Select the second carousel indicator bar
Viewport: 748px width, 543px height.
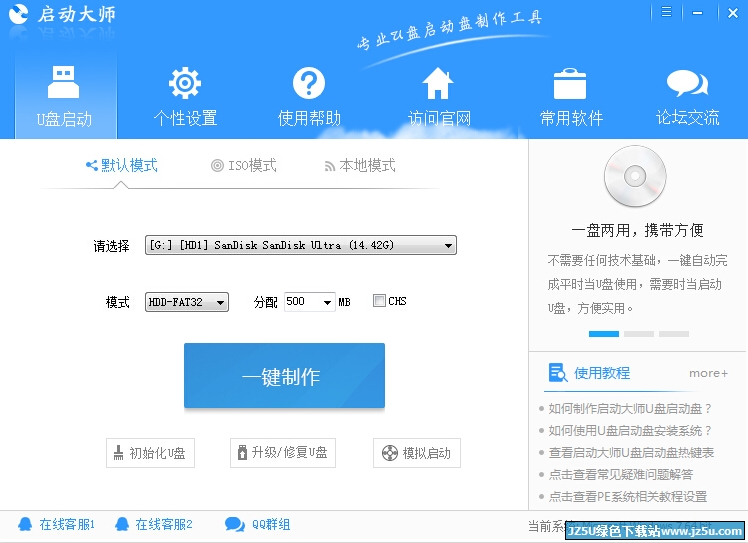click(x=638, y=333)
